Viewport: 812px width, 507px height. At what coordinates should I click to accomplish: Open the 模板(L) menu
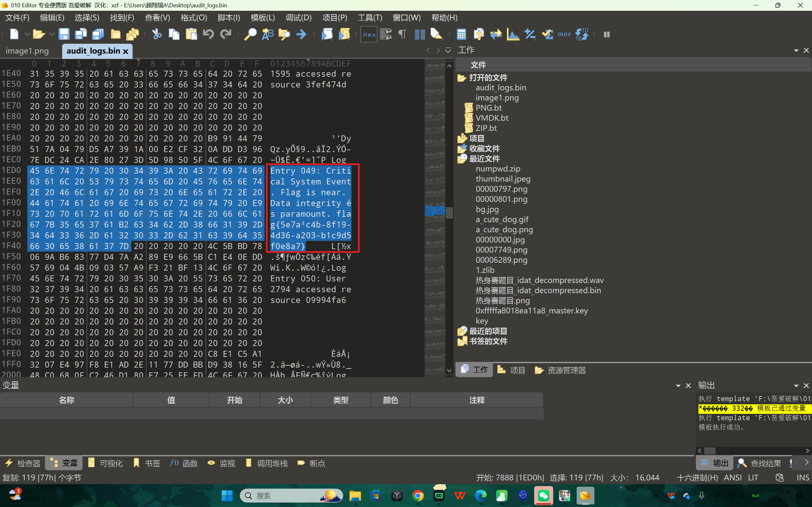pyautogui.click(x=262, y=17)
